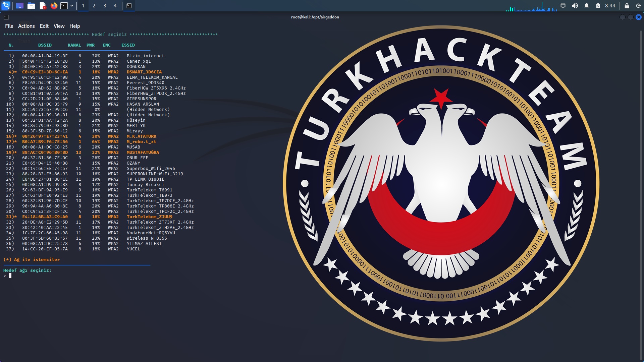The image size is (644, 362).
Task: Click the Everest_9D3340 network name
Action: point(146,83)
